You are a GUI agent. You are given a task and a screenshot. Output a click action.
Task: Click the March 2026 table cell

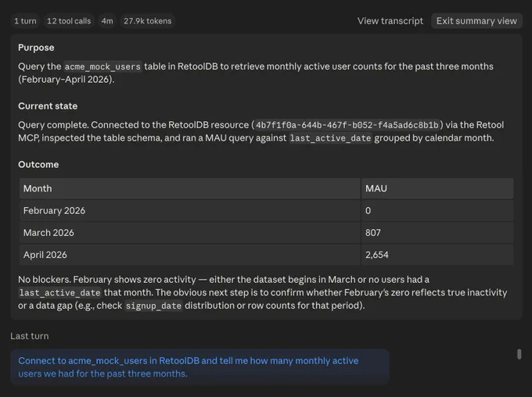tap(189, 233)
